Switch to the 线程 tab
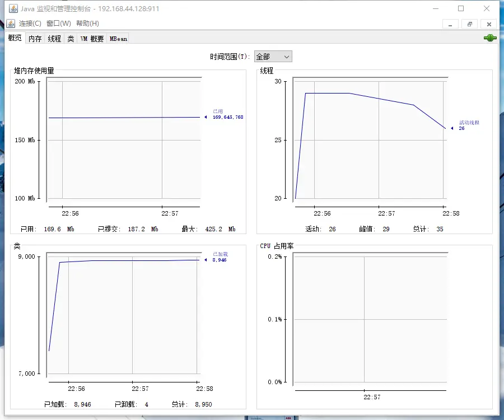504x420 pixels. [54, 39]
